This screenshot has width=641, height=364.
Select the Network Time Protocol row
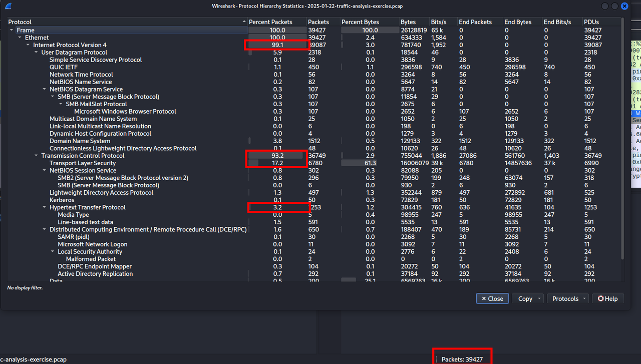(314, 75)
